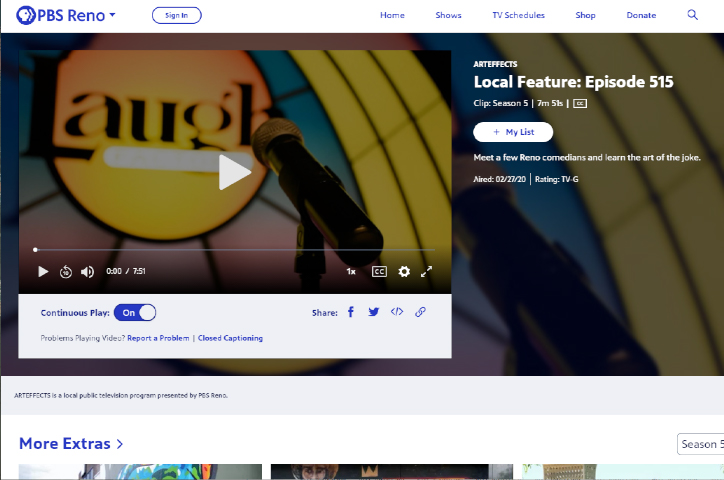Open the ARTEFFECTS show link
The height and width of the screenshot is (480, 724).
pyautogui.click(x=495, y=64)
